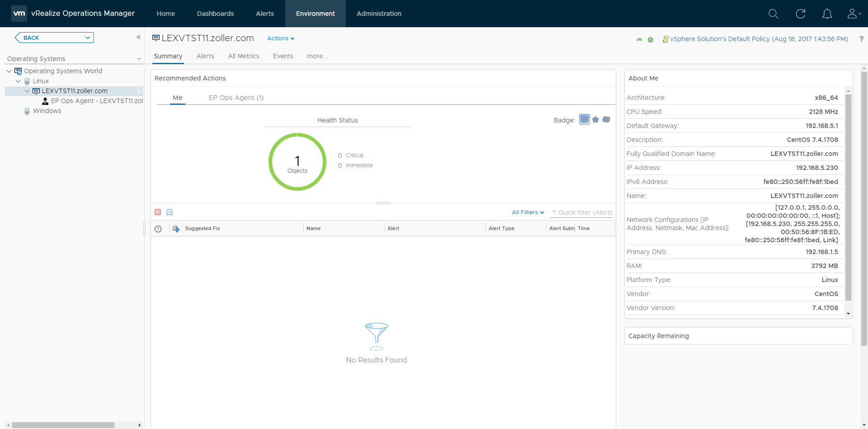Expand the All Filters dropdown
Viewport: 868px width, 429px height.
click(x=528, y=212)
